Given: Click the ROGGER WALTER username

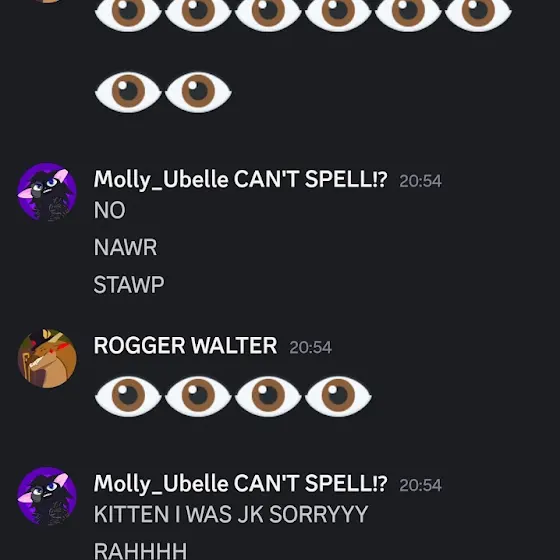Looking at the screenshot, I should (185, 346).
